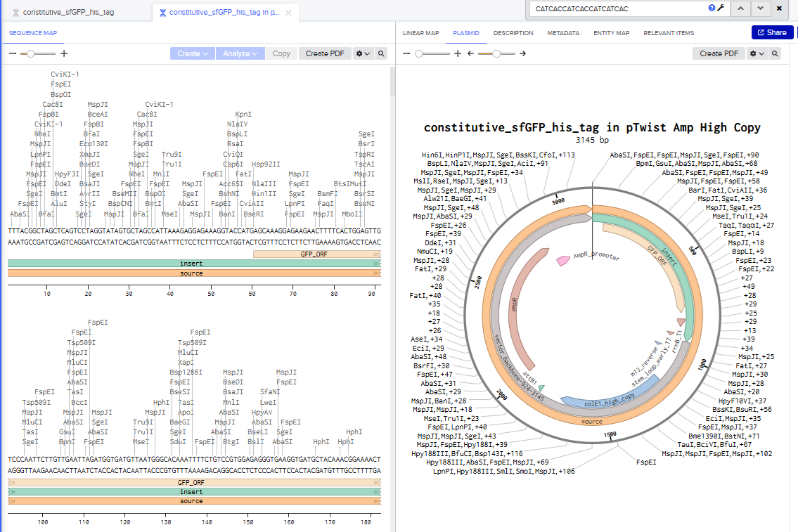Click the HpyAV enzyme label
Viewport: 798px width, 532px height.
(x=262, y=413)
